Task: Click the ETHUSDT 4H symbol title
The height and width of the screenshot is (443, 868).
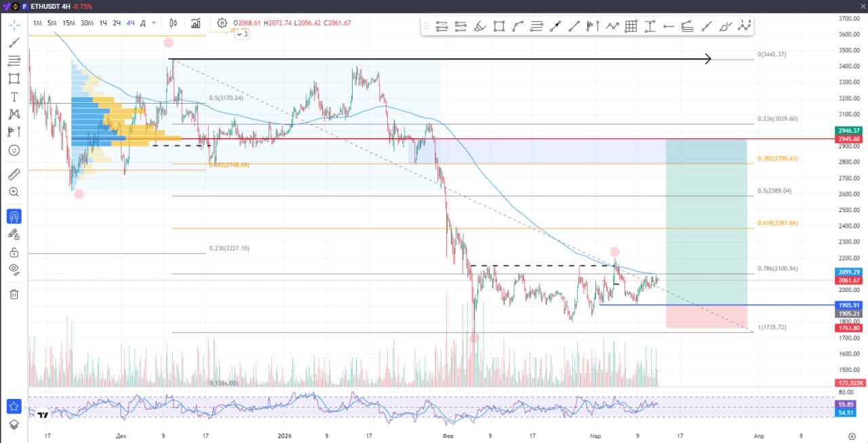Action: (x=50, y=6)
